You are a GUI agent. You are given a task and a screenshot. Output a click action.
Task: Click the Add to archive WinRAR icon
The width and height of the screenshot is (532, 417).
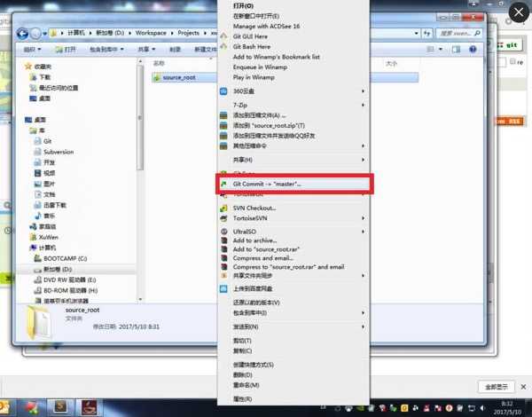(x=224, y=240)
